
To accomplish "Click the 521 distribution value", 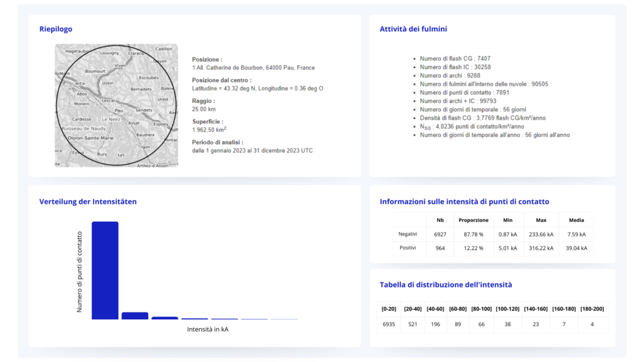I will 413,324.
